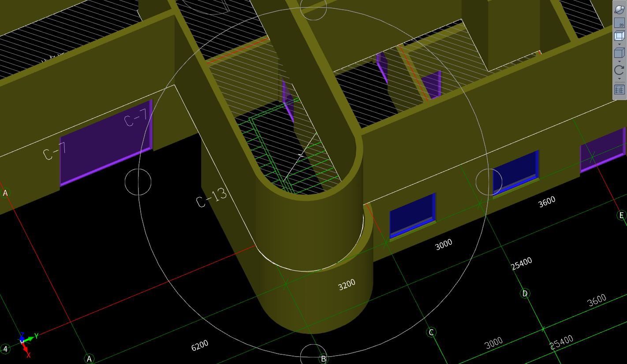Expand the dropdown arrow under the rotate icon

[620, 78]
